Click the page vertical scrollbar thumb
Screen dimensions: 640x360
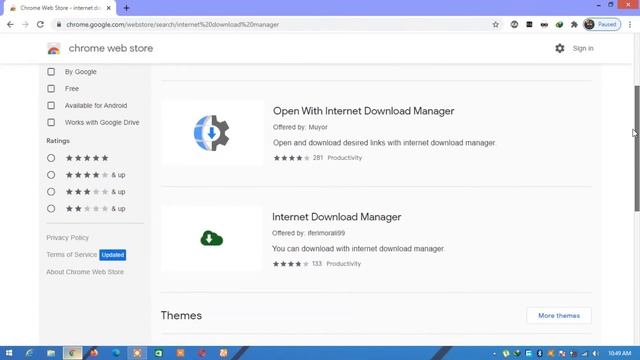tap(637, 149)
